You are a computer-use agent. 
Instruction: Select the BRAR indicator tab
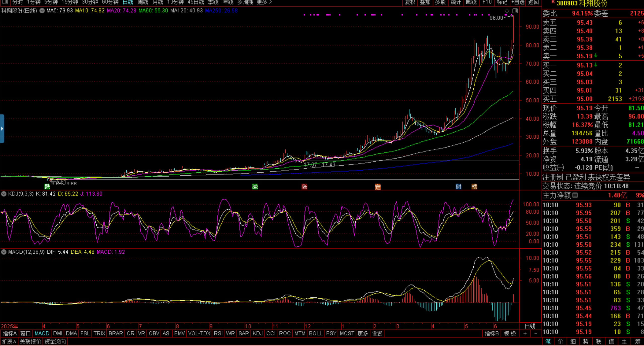click(116, 333)
